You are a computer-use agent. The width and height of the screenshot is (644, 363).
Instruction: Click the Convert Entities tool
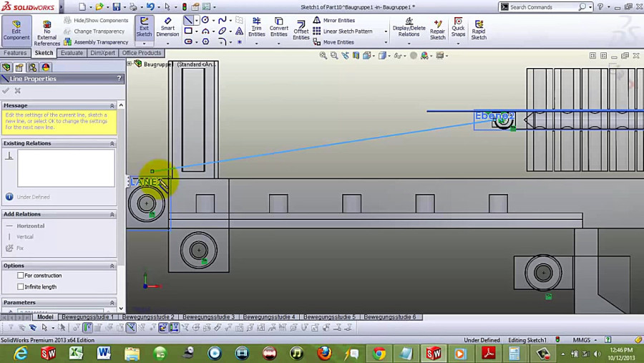click(279, 27)
